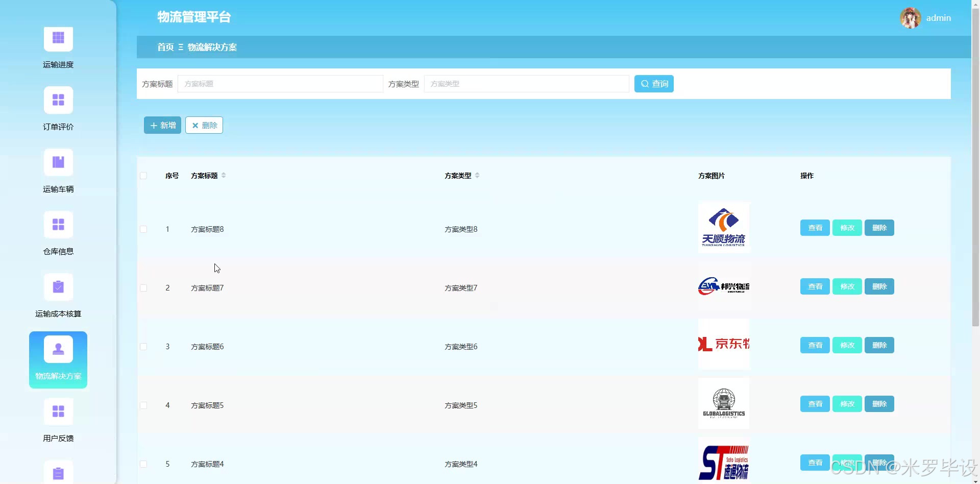This screenshot has height=484, width=980.
Task: View details of 方案标题6 with 查看
Action: 815,345
